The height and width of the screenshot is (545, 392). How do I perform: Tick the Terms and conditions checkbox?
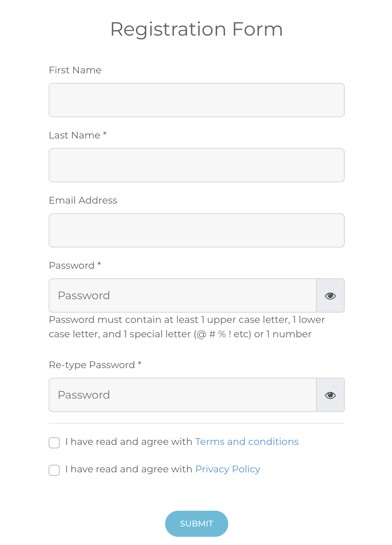pos(54,443)
